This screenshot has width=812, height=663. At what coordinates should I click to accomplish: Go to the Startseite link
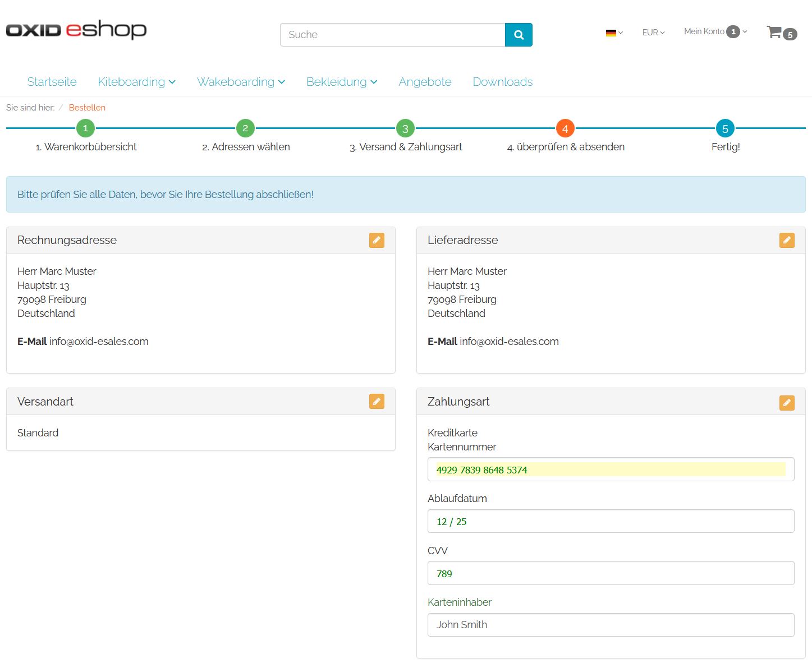(52, 82)
